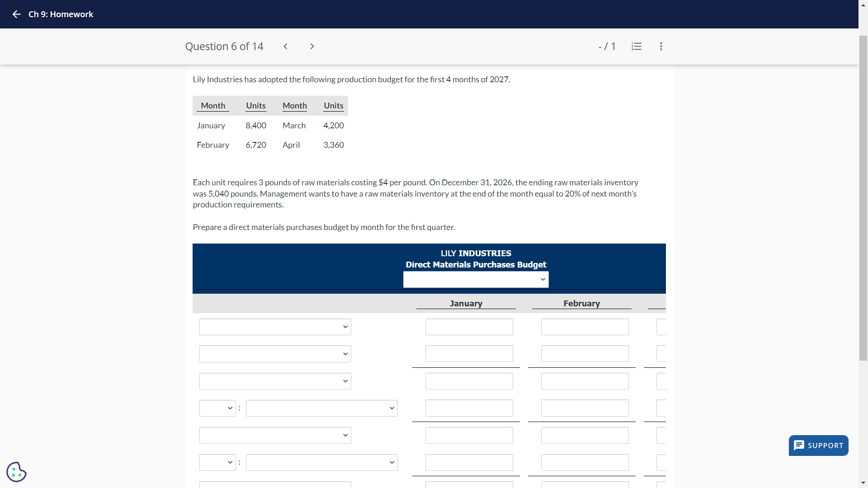This screenshot has height=488, width=868.
Task: Open the question list icon
Action: pos(636,47)
